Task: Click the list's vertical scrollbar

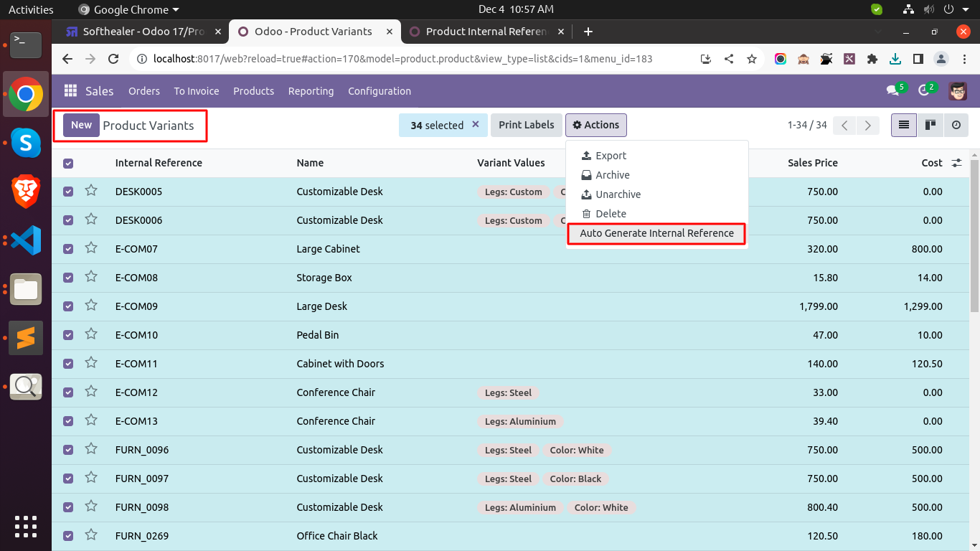Action: (974, 235)
